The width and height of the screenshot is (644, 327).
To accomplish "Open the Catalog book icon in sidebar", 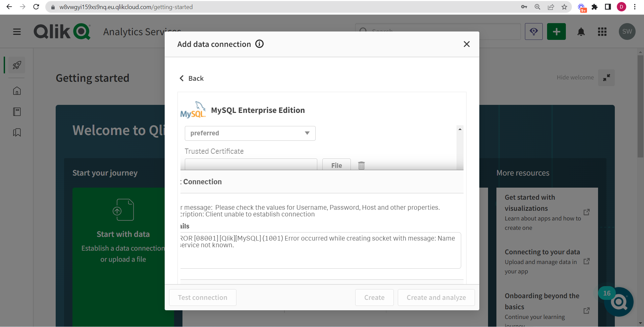I will (x=16, y=112).
